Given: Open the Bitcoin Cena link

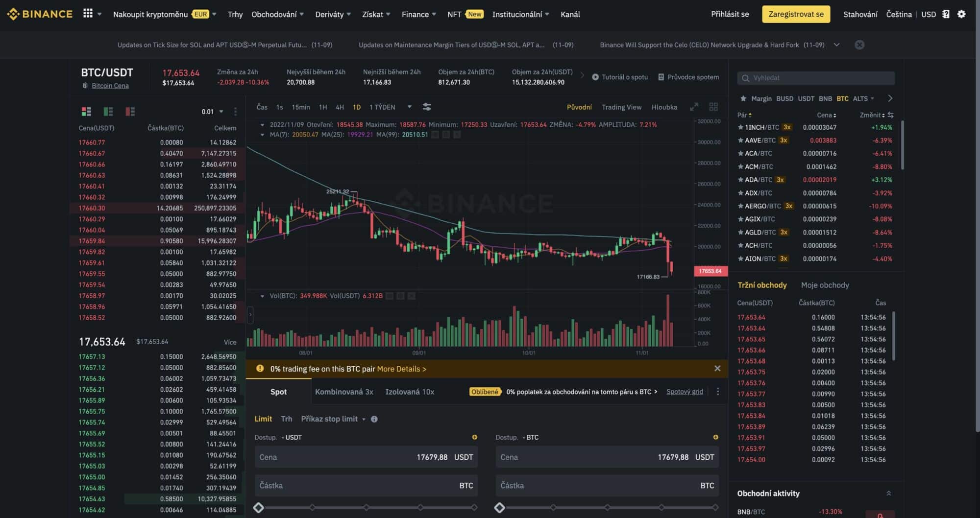Looking at the screenshot, I should 110,86.
